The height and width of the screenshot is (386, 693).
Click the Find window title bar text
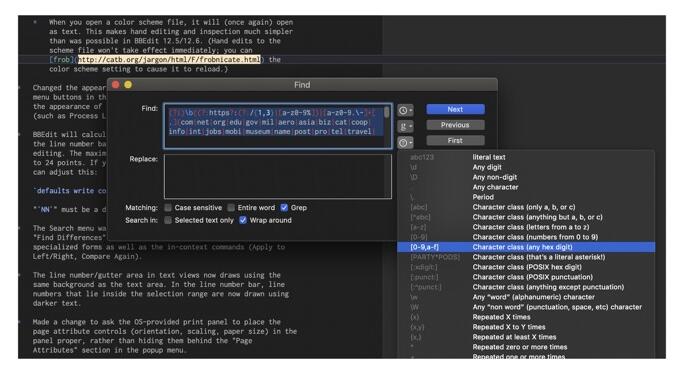(x=302, y=84)
